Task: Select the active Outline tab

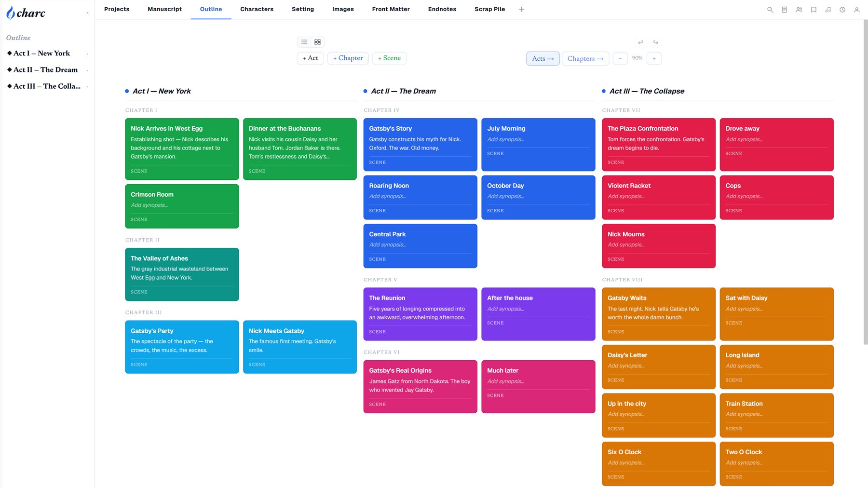Action: [211, 9]
